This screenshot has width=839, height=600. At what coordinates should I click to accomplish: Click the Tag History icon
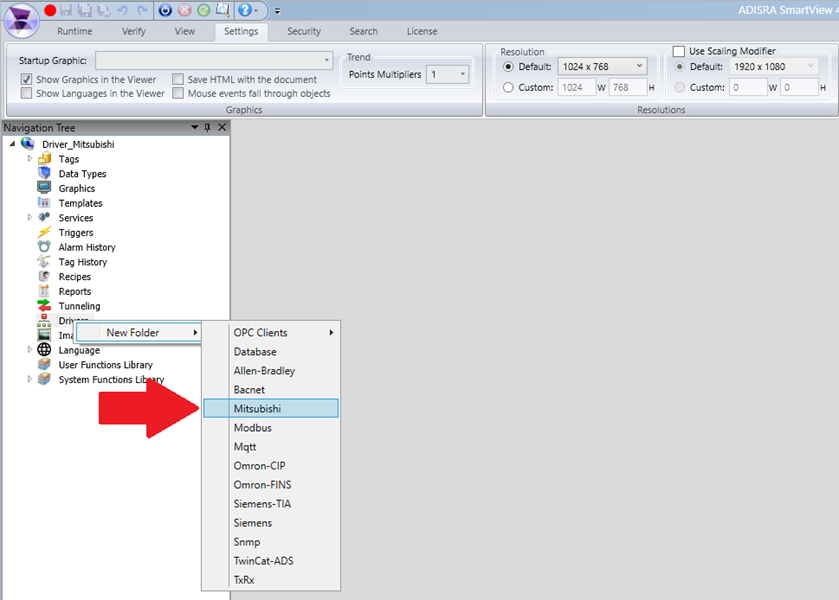(x=44, y=261)
